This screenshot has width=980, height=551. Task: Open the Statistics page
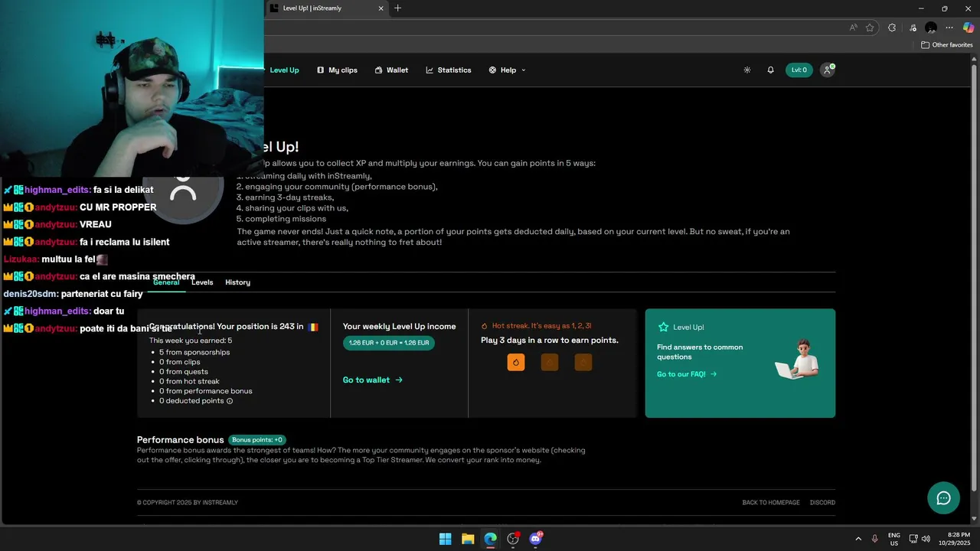coord(449,70)
